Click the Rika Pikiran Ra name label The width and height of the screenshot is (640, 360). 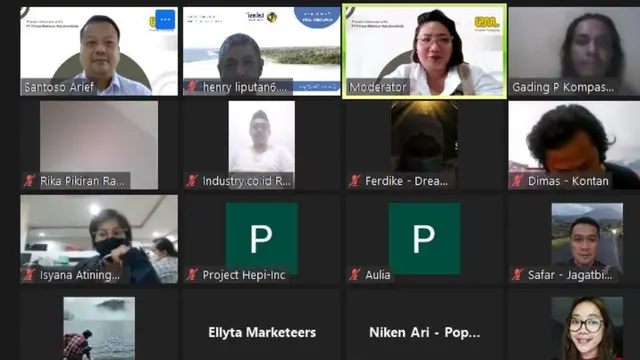[x=82, y=181]
